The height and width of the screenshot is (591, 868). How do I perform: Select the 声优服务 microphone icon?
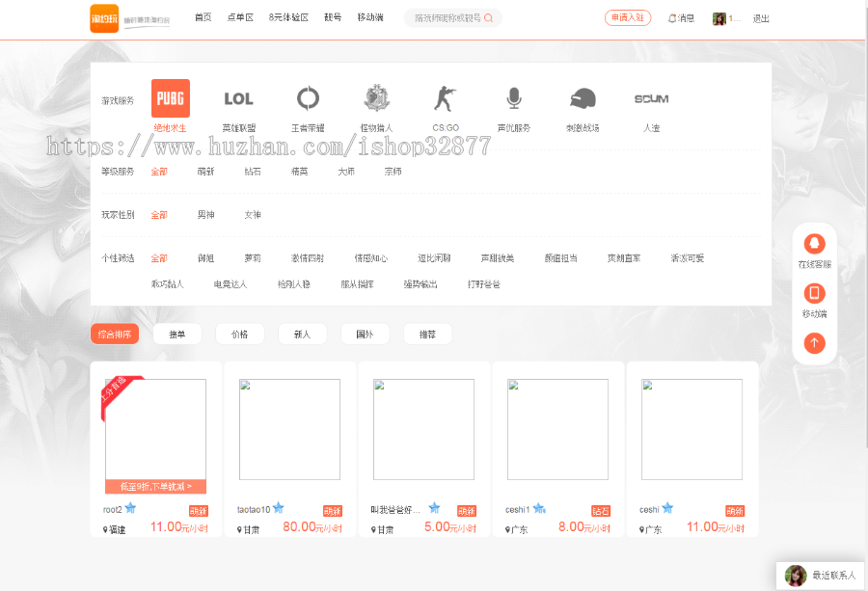(513, 99)
